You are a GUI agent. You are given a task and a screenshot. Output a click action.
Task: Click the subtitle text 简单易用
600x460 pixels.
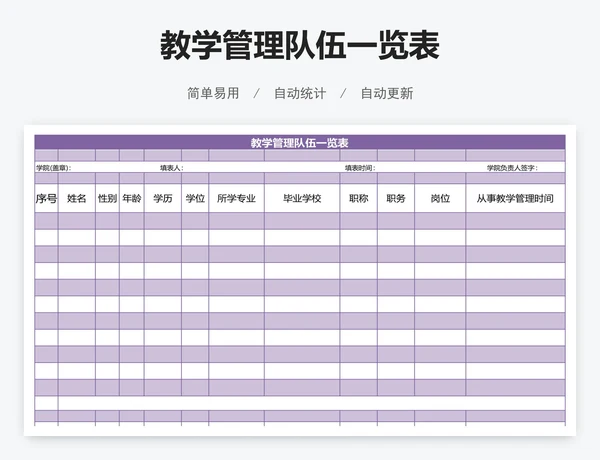(213, 93)
